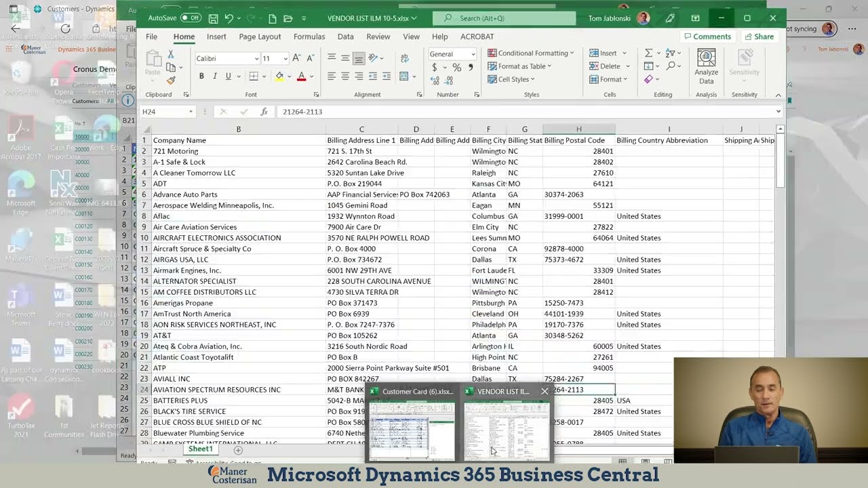Toggle Bottom Align button
This screenshot has height=488, width=868.
click(x=359, y=58)
